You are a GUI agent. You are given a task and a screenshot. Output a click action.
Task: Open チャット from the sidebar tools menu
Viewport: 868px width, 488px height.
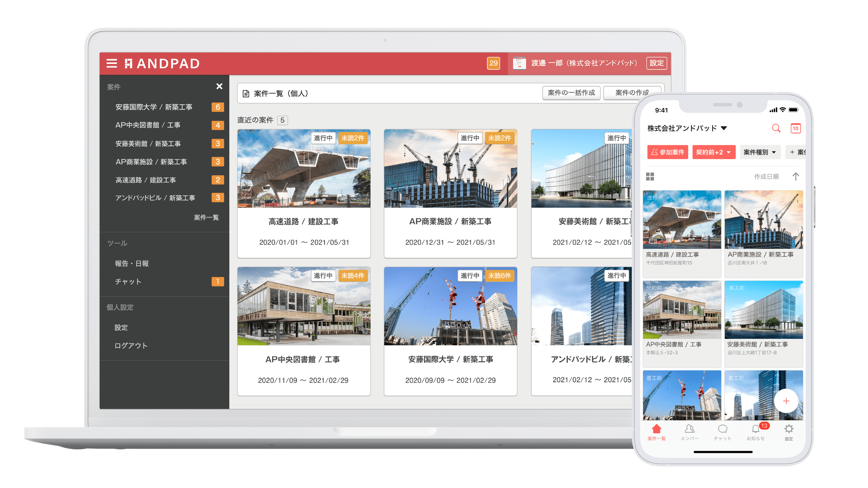[128, 282]
